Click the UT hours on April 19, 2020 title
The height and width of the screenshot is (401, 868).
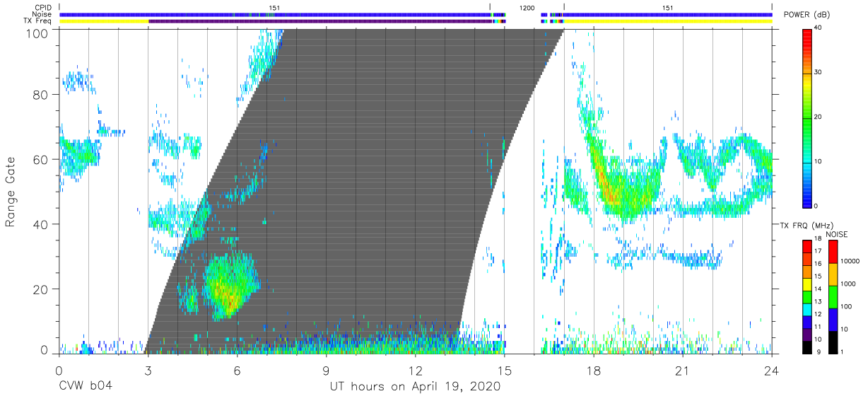(415, 386)
